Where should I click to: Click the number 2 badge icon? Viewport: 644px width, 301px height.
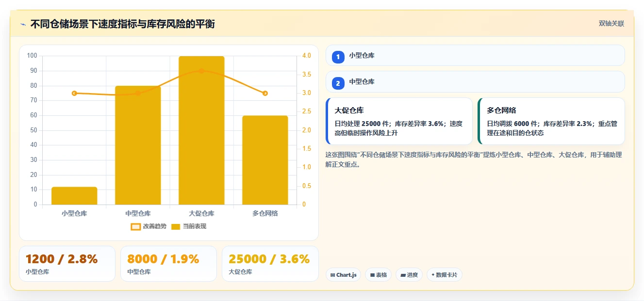[x=338, y=83]
